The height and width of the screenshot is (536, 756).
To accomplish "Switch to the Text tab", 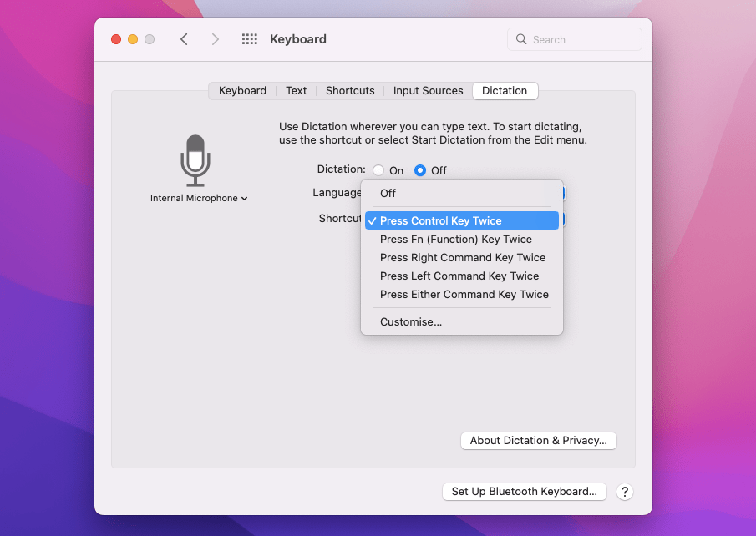I will click(x=296, y=91).
